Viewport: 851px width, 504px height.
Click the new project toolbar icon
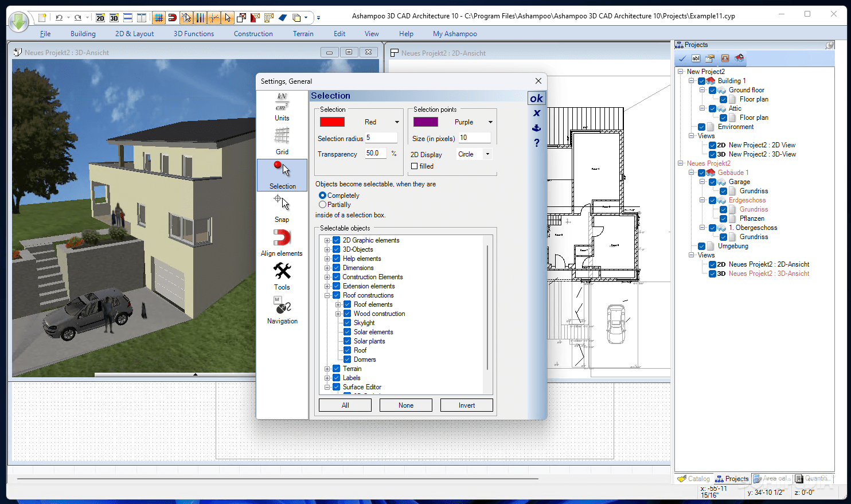(x=42, y=18)
